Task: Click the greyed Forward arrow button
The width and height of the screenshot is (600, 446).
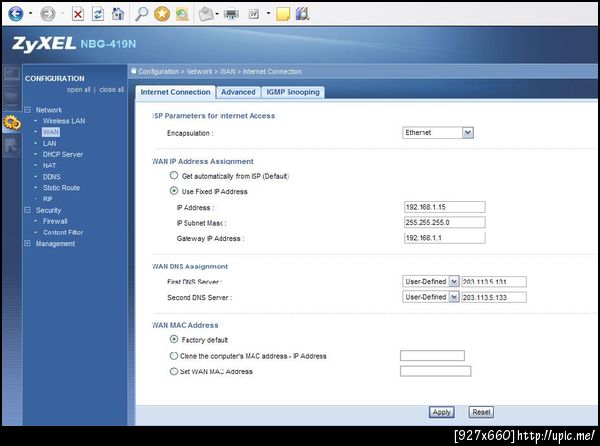Action: pyautogui.click(x=48, y=14)
